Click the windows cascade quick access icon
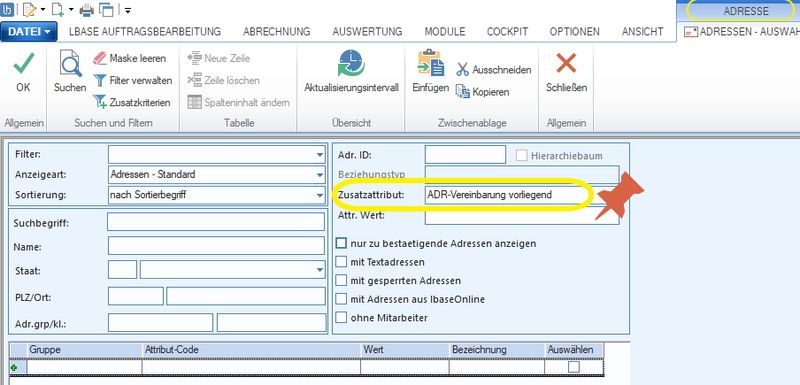The width and height of the screenshot is (800, 385). pos(106,9)
